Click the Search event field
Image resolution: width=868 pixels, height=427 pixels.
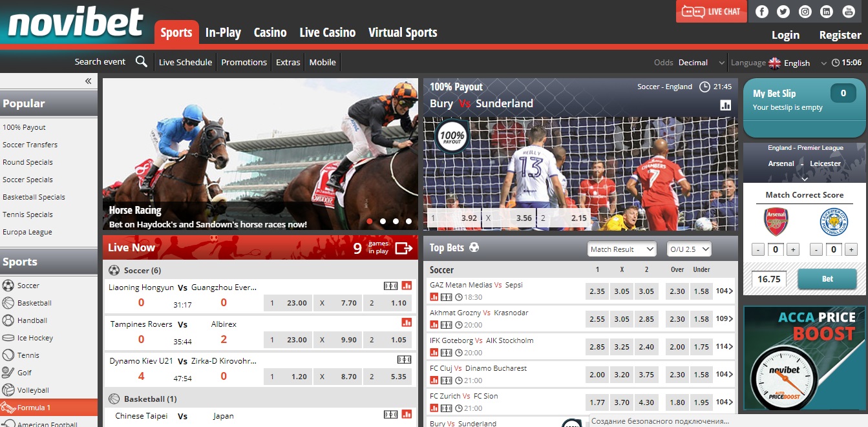click(x=100, y=62)
